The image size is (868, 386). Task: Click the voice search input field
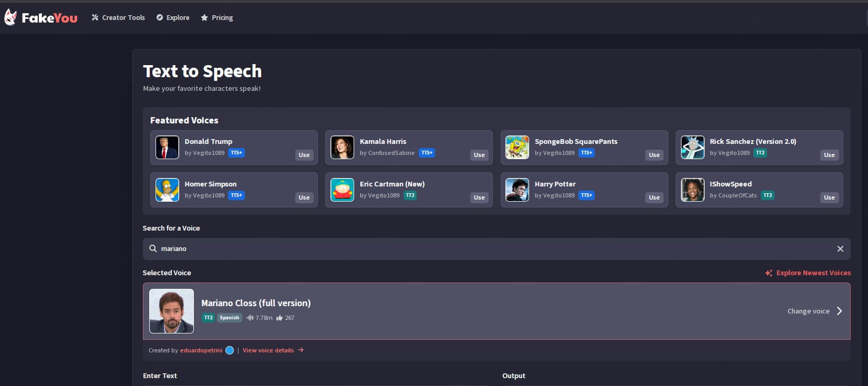(x=496, y=249)
